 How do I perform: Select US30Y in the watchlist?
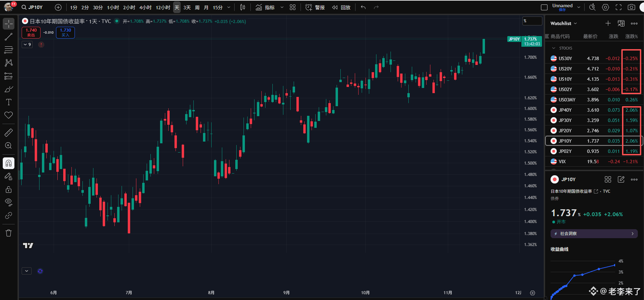594,58
